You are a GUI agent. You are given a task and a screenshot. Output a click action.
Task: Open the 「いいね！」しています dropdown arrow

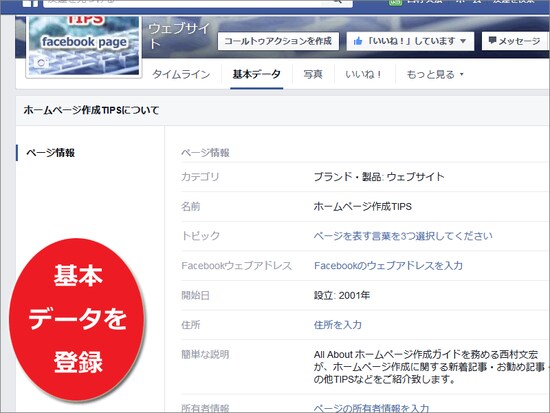(x=463, y=41)
